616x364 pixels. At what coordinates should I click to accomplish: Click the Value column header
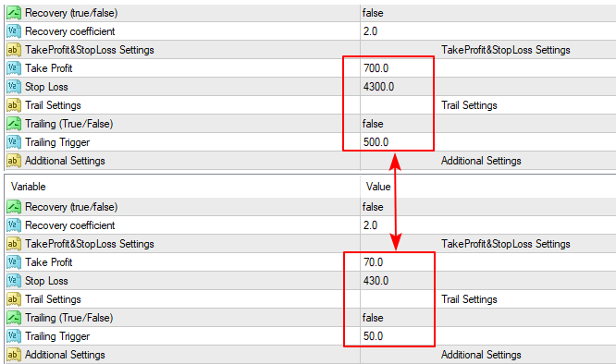pos(378,187)
